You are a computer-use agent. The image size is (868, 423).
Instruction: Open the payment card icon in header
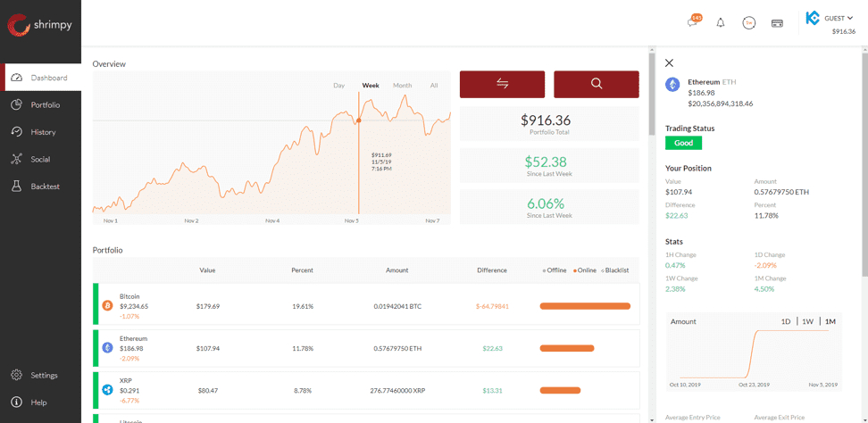tap(777, 23)
